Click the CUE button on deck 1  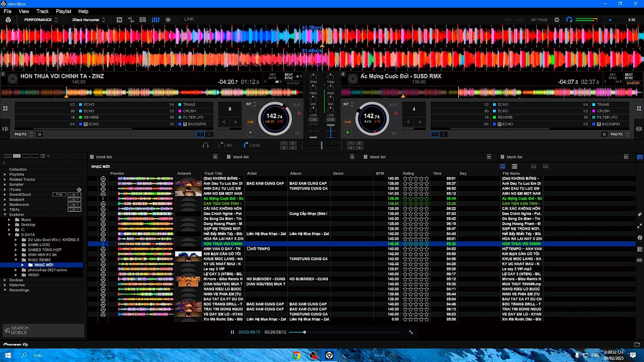(x=250, y=122)
